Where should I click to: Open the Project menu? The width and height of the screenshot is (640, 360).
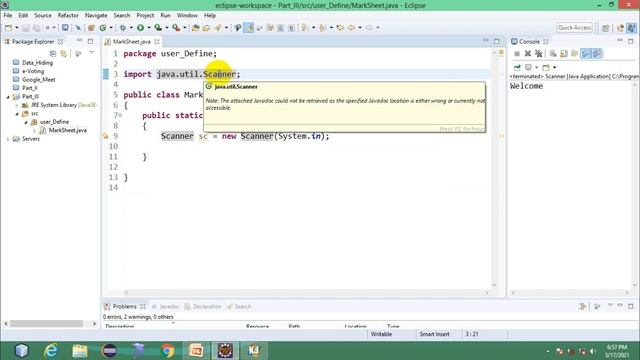pyautogui.click(x=145, y=16)
